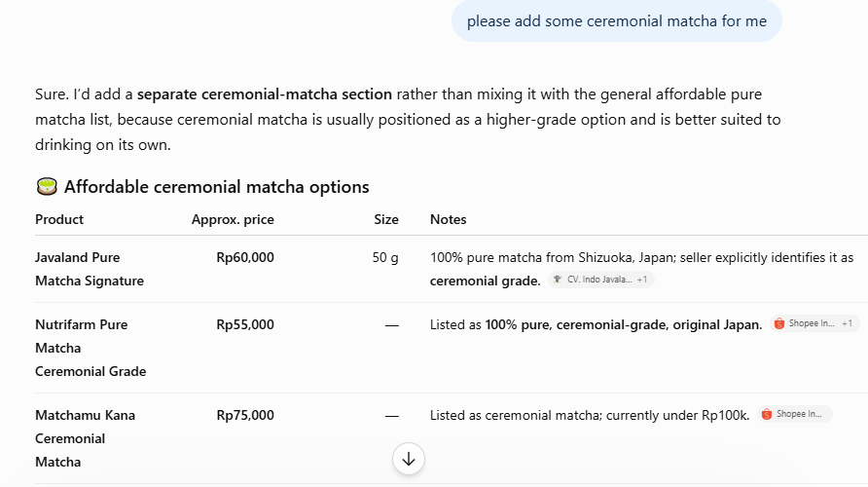Click the 'Approx. price' column header

[233, 219]
